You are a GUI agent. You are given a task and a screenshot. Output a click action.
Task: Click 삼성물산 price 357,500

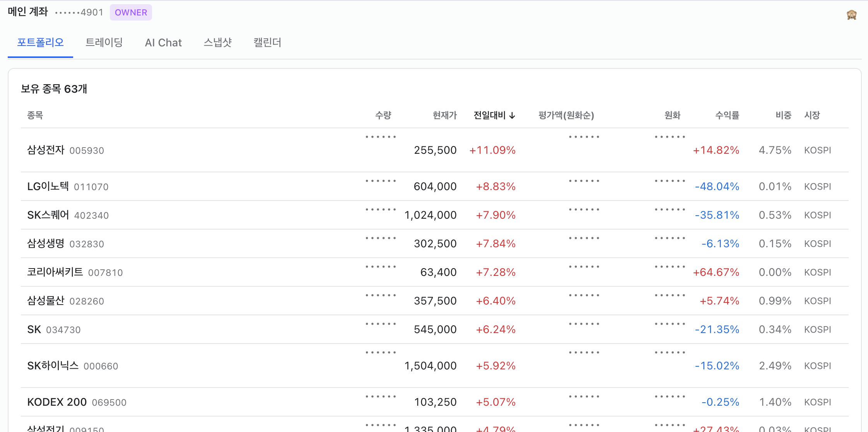(x=435, y=301)
